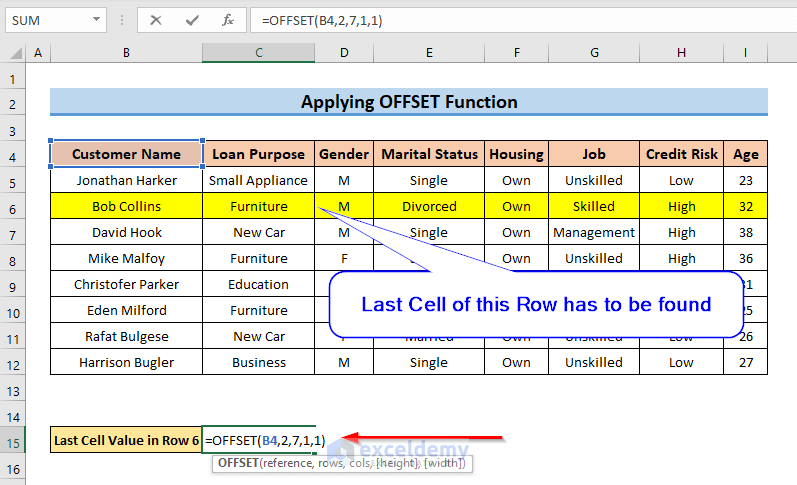Image resolution: width=797 pixels, height=485 pixels.
Task: Select the 'Skilled' cell in Bob Collins row
Action: pyautogui.click(x=594, y=206)
